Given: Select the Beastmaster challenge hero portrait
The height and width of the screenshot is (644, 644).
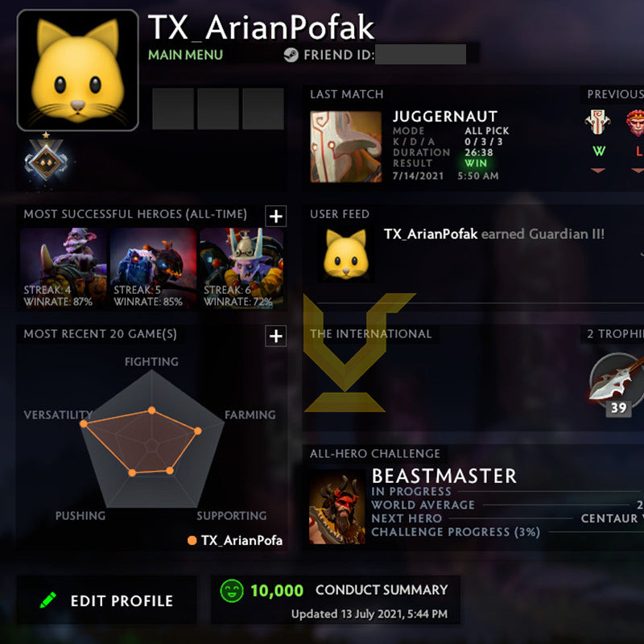Looking at the screenshot, I should coord(336,506).
